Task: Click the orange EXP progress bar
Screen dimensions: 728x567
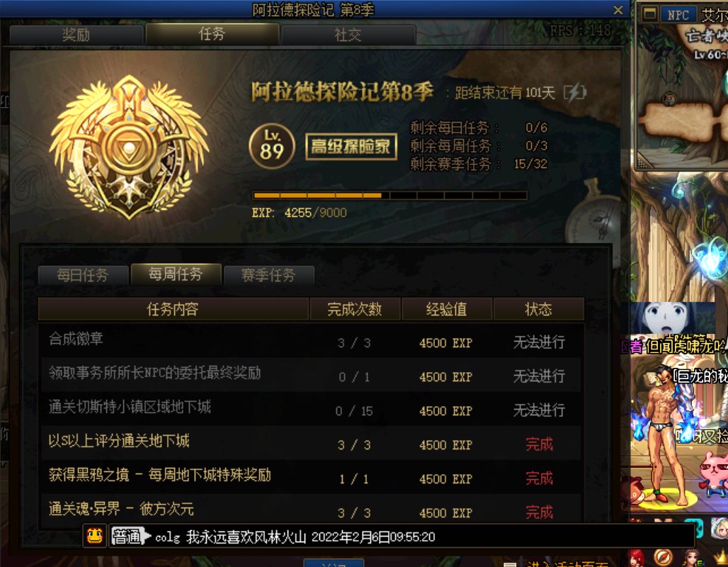Action: point(389,196)
